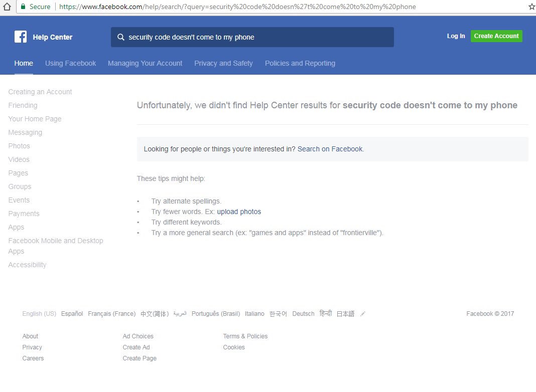536x392 pixels.
Task: Click the Help Center search field
Action: [252, 37]
